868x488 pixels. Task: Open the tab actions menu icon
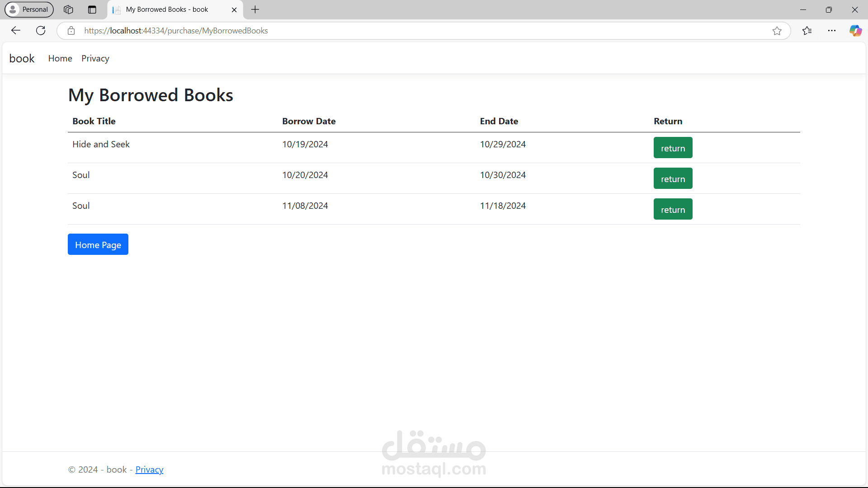coord(92,9)
